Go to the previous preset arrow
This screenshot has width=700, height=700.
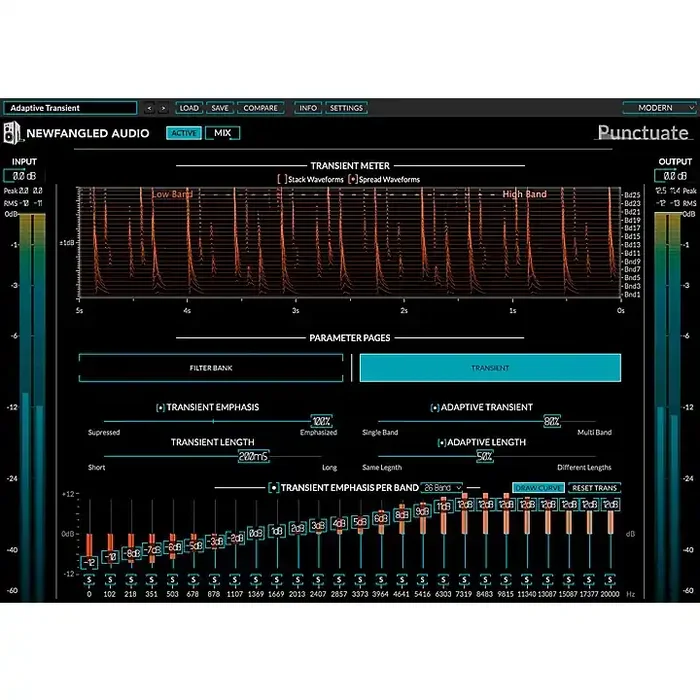pyautogui.click(x=149, y=108)
